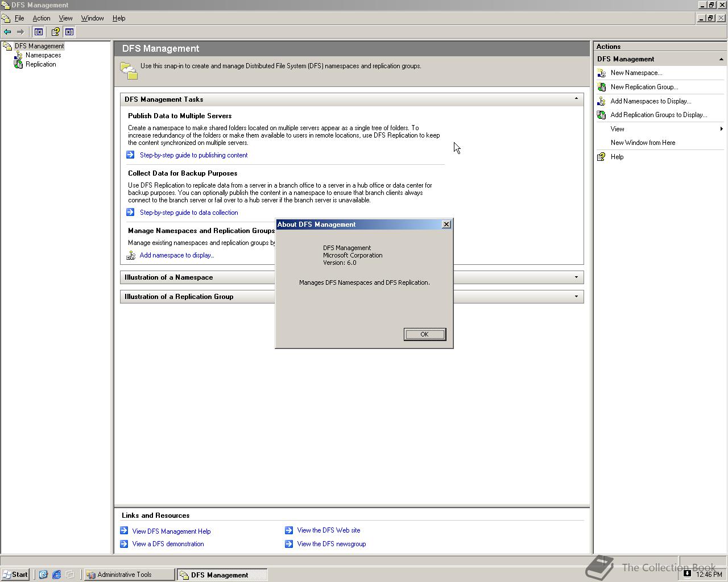This screenshot has width=728, height=582.
Task: Open Step-by-step guide to data collection
Action: pyautogui.click(x=189, y=213)
